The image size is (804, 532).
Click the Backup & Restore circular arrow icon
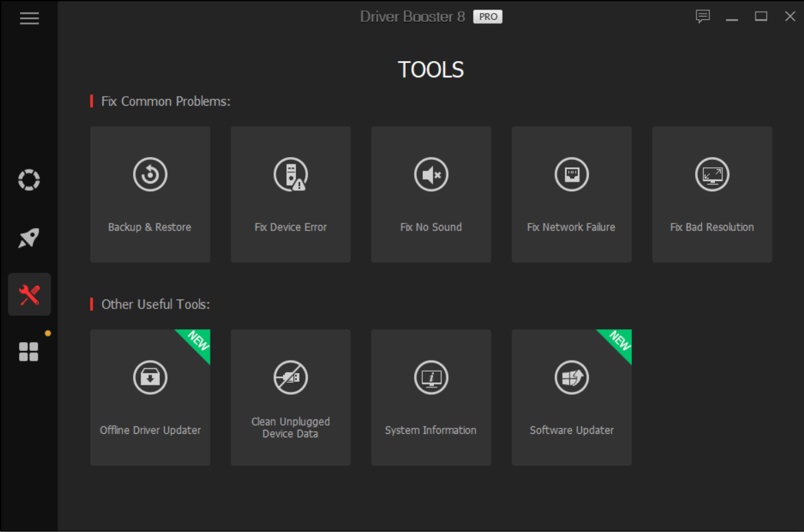pyautogui.click(x=150, y=175)
